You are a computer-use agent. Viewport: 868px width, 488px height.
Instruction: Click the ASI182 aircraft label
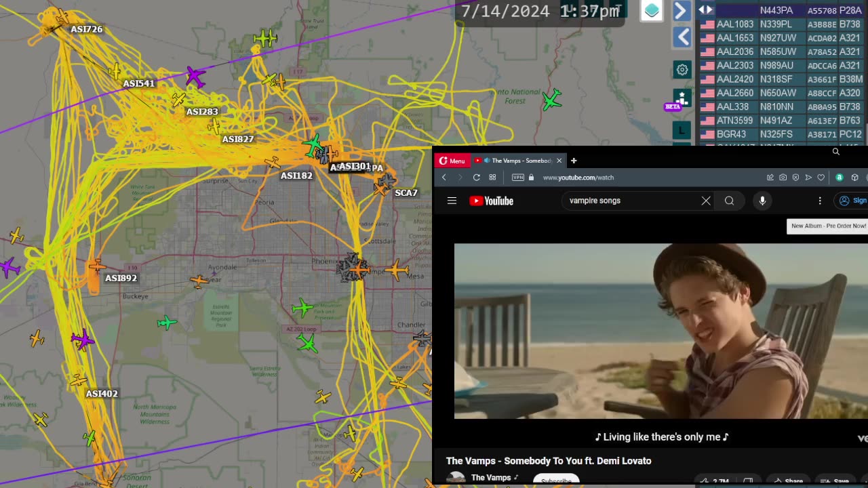[297, 176]
